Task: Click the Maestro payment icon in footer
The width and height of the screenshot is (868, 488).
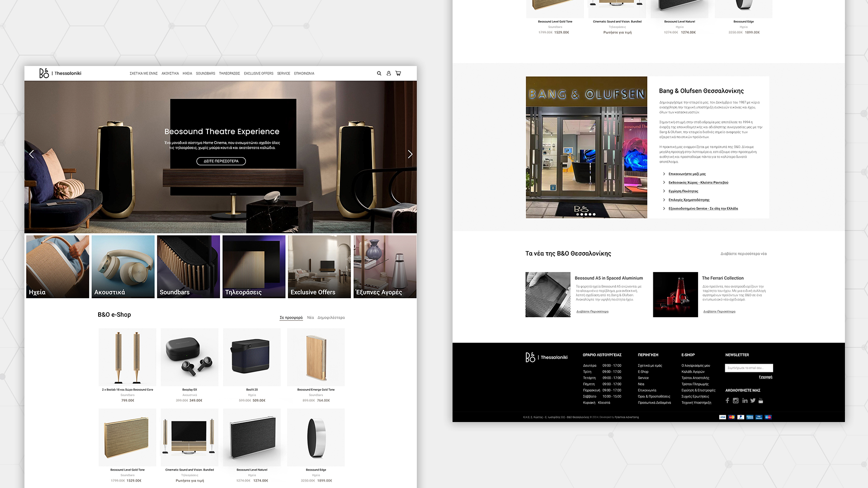Action: [x=768, y=417]
